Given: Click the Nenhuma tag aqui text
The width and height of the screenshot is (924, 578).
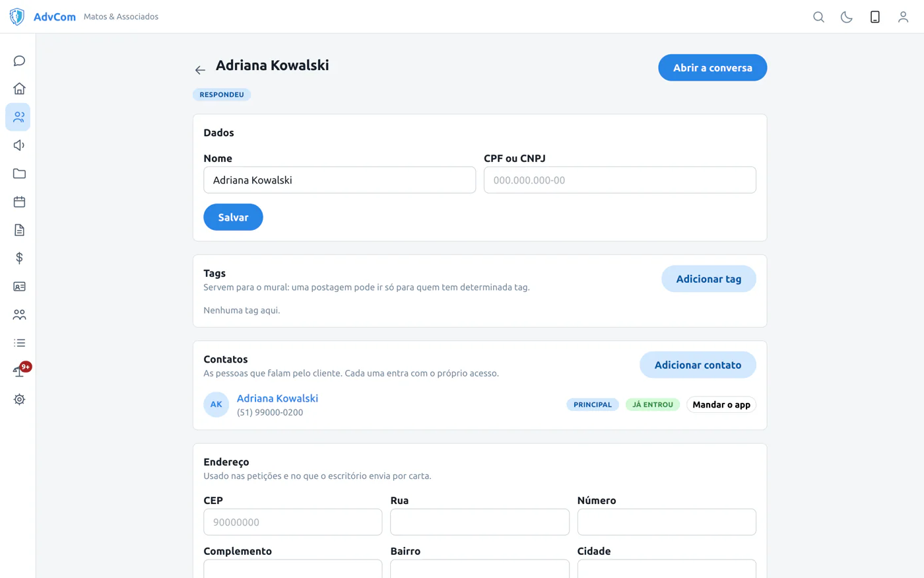Looking at the screenshot, I should pos(242,310).
